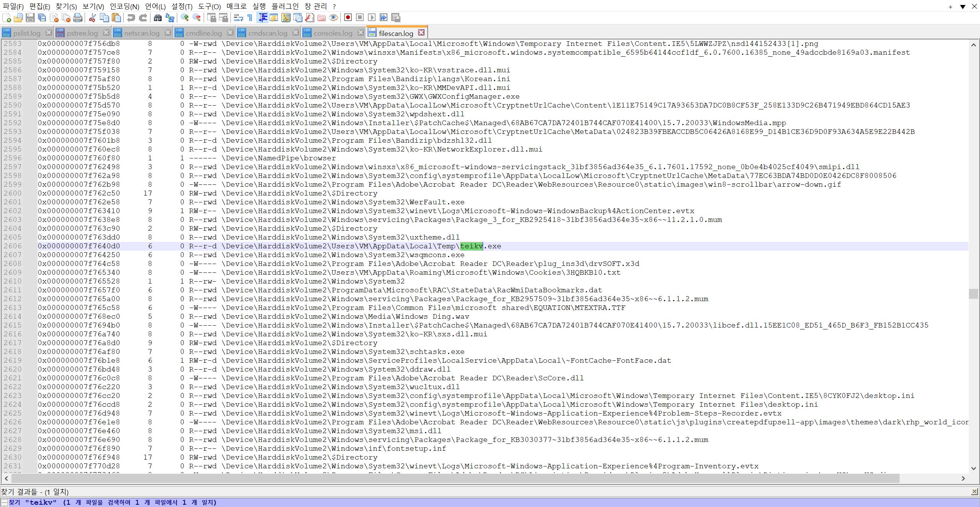980x507 pixels.
Task: Click the Print icon in the toolbar
Action: (78, 18)
